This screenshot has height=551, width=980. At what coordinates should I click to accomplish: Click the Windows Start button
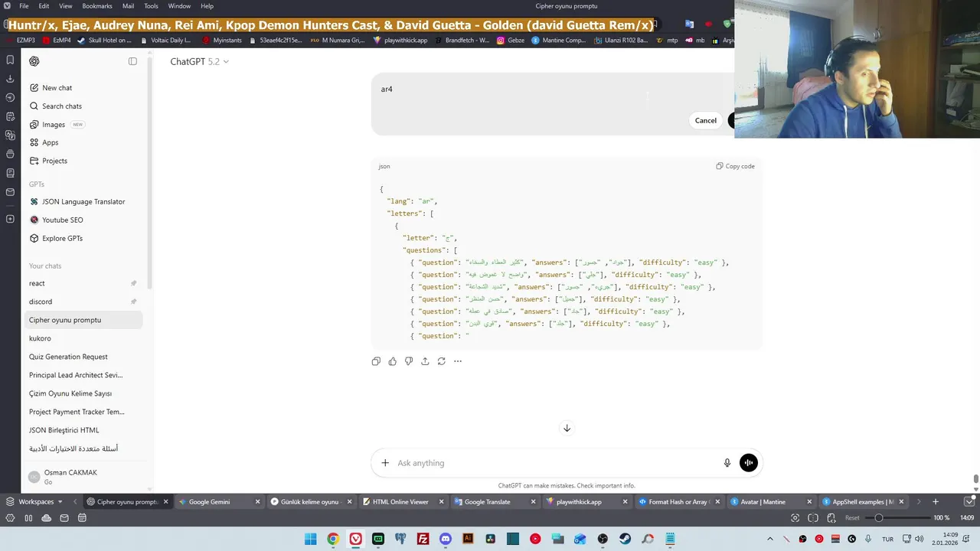coord(310,539)
